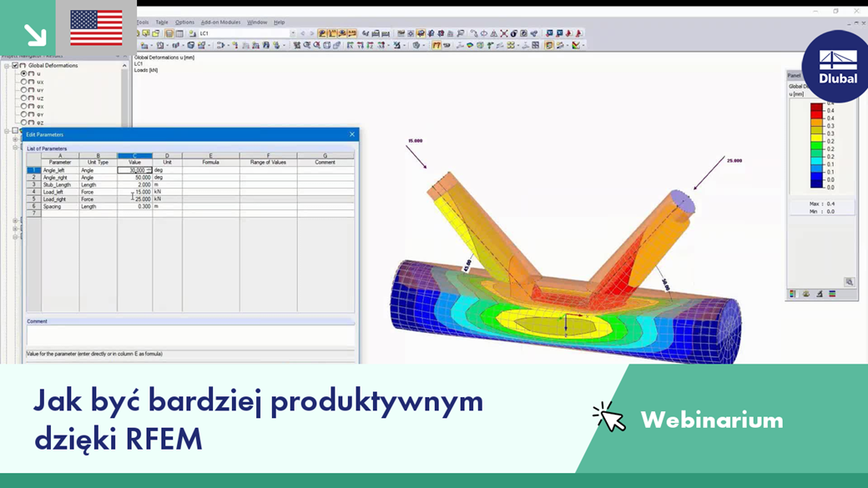
Task: Close the Edit Parameters dialog
Action: coord(352,134)
